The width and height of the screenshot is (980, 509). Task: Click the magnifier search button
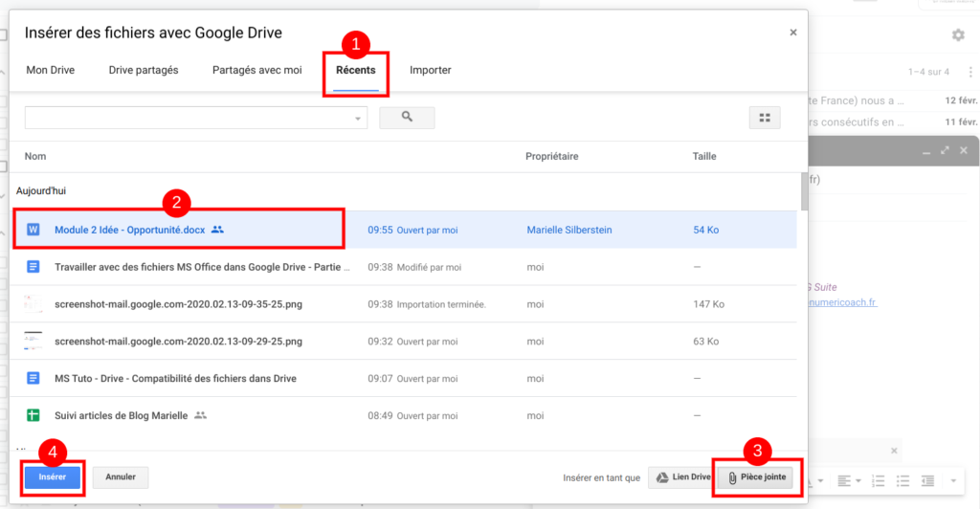(407, 117)
